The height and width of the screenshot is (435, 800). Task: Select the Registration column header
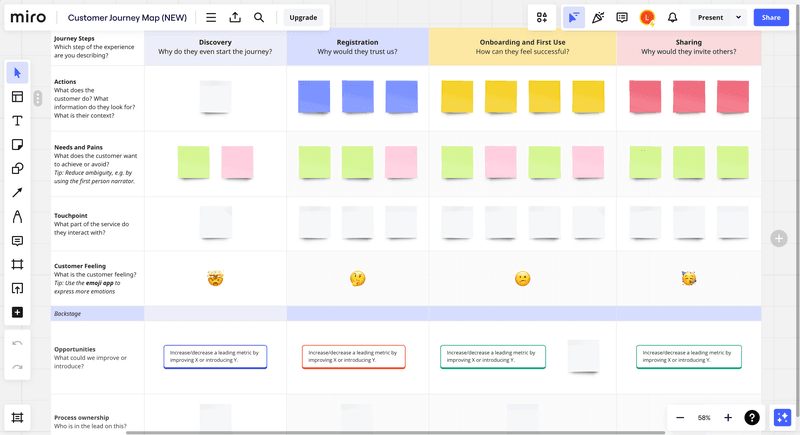tap(357, 47)
